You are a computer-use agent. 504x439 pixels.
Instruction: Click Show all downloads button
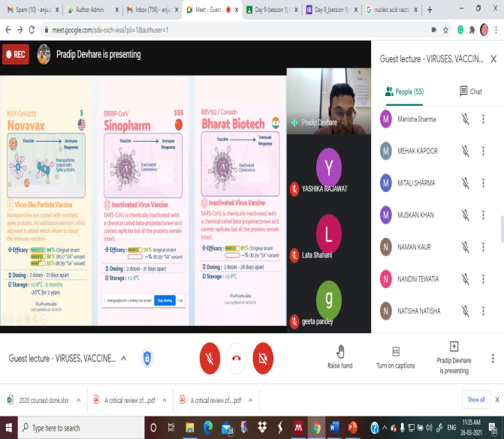[476, 399]
